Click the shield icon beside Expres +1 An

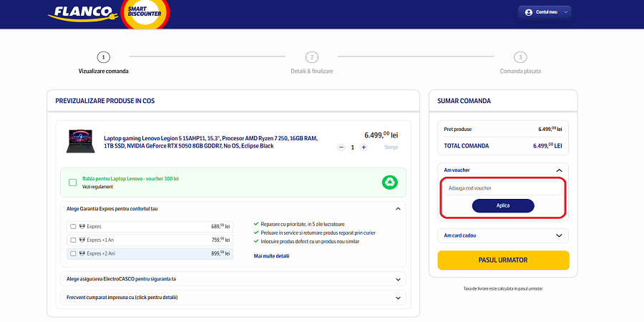[82, 240]
